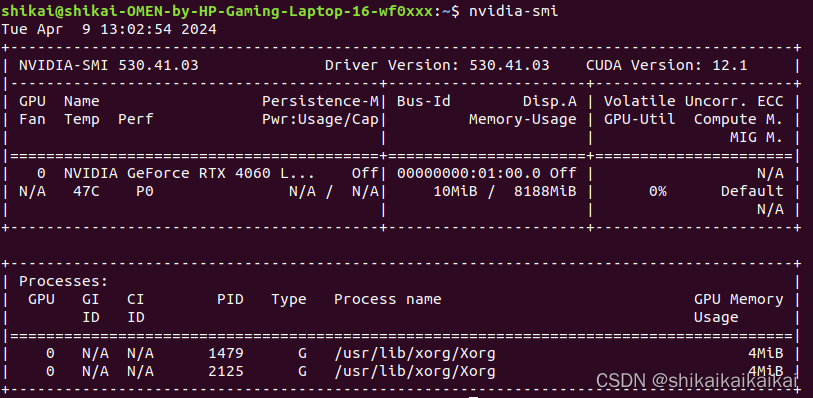
Task: Click the PID 2125 entry
Action: [226, 372]
